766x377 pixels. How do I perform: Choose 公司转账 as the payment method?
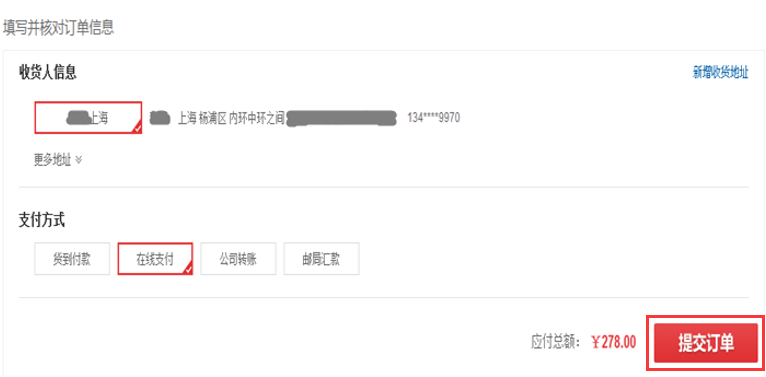point(238,259)
